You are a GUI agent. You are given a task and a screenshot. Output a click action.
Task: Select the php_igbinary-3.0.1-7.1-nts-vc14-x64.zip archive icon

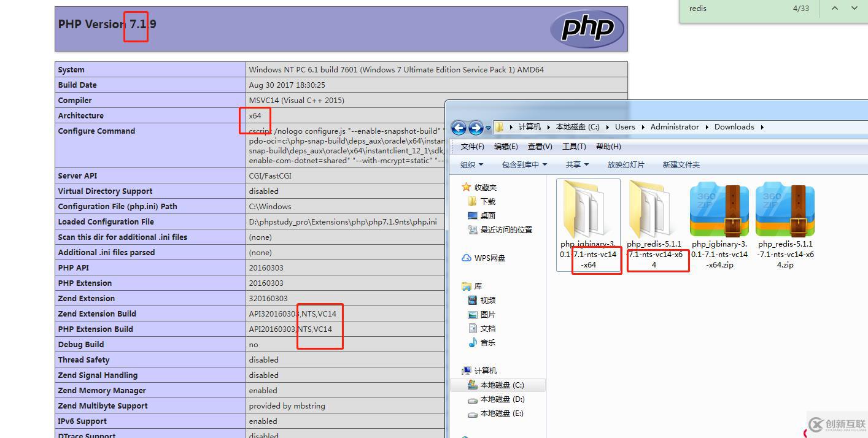719,209
